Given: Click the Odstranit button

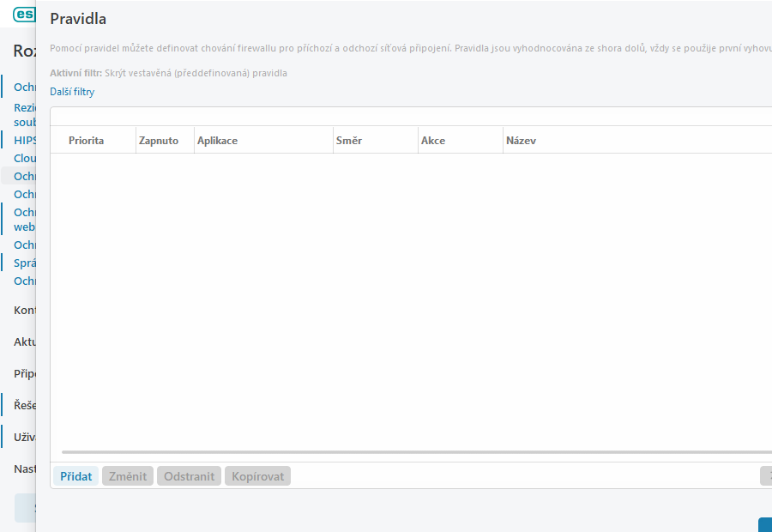Looking at the screenshot, I should (x=189, y=475).
